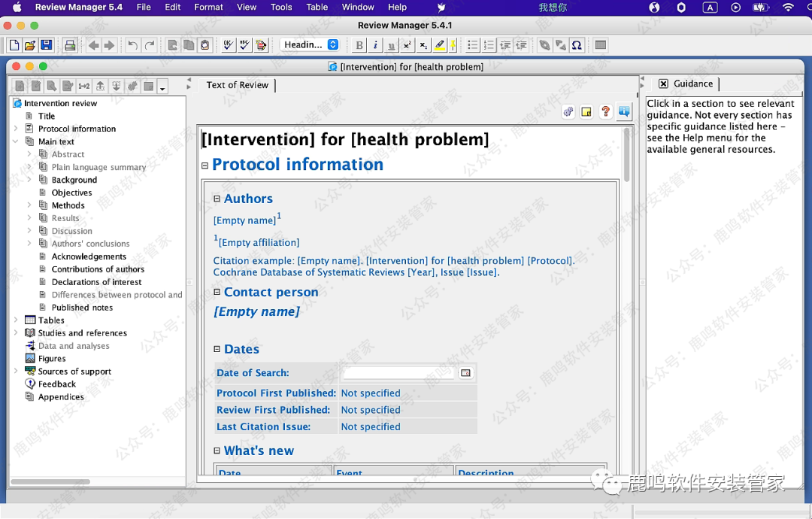The image size is (812, 519).
Task: Toggle underline formatting in the toolbar
Action: tap(391, 45)
